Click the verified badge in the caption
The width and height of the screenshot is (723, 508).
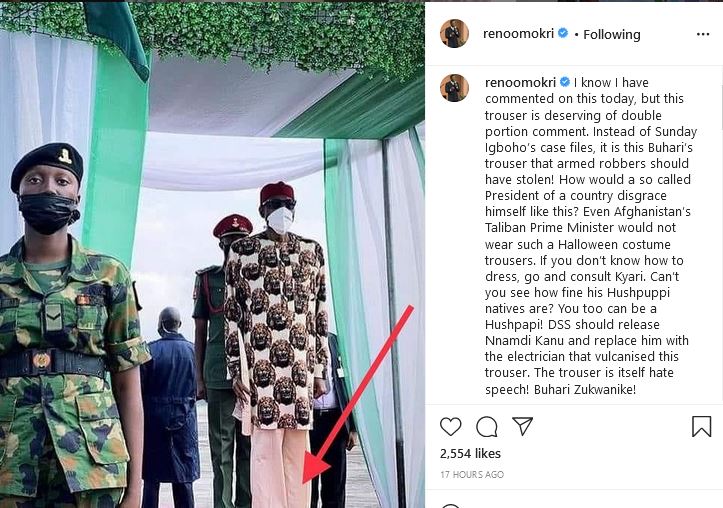(x=565, y=81)
